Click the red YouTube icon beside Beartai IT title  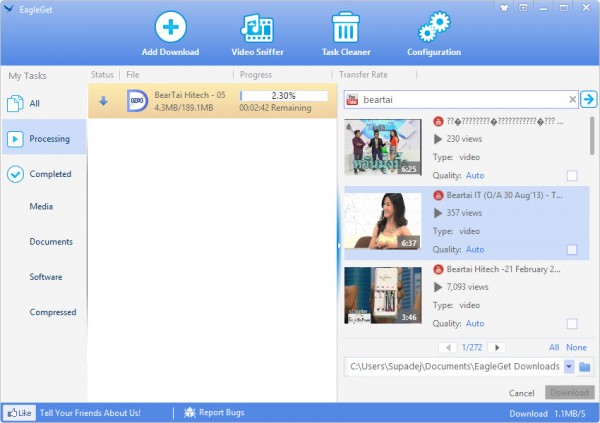pos(438,195)
